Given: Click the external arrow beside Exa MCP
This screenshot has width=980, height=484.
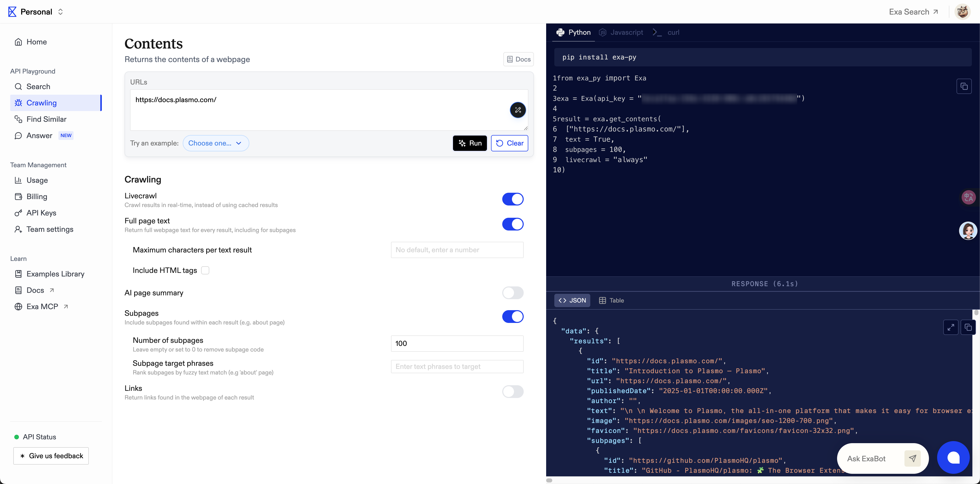Looking at the screenshot, I should click(x=66, y=307).
